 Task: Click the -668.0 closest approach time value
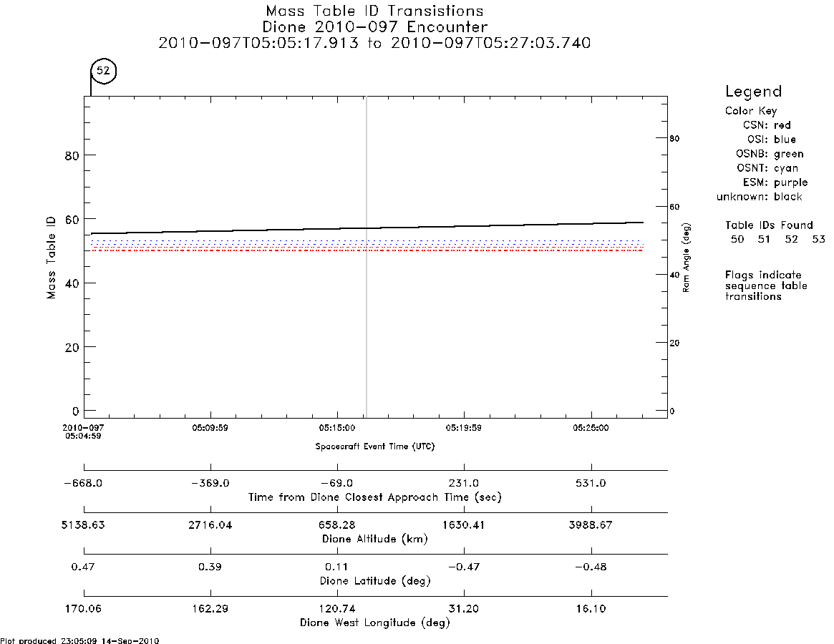click(83, 484)
